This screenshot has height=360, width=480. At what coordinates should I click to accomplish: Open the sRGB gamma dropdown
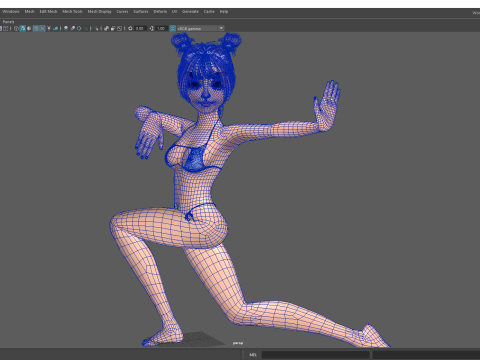click(200, 29)
